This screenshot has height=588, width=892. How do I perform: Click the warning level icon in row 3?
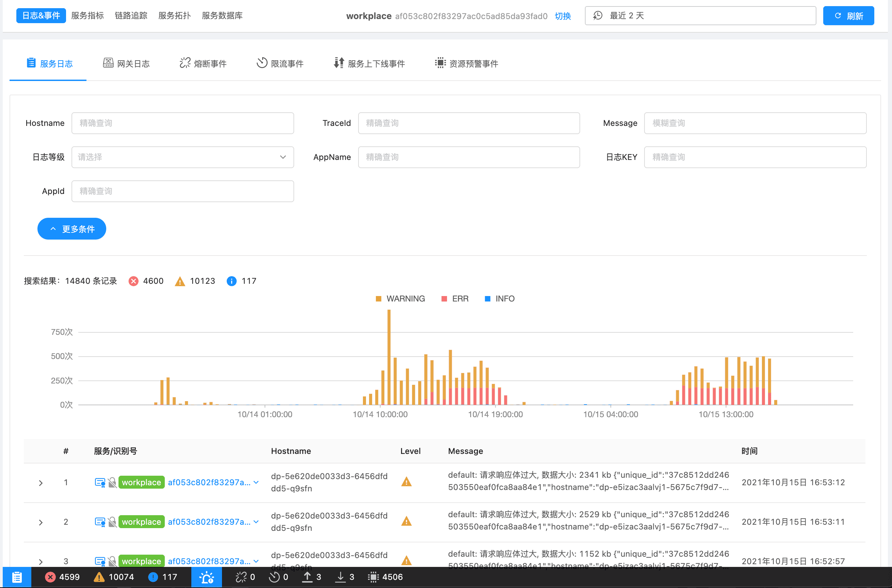pyautogui.click(x=406, y=561)
